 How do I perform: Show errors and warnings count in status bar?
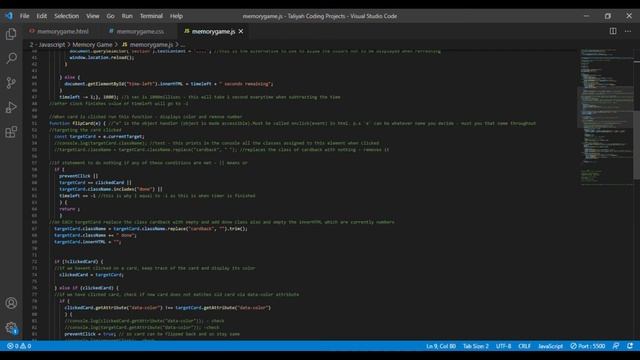click(x=19, y=346)
